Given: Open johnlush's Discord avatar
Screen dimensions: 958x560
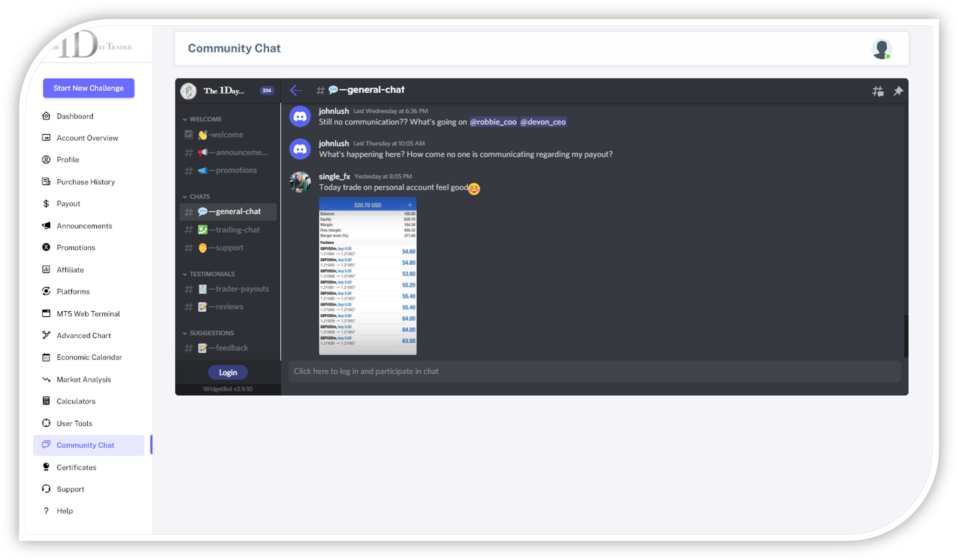Looking at the screenshot, I should [x=300, y=116].
